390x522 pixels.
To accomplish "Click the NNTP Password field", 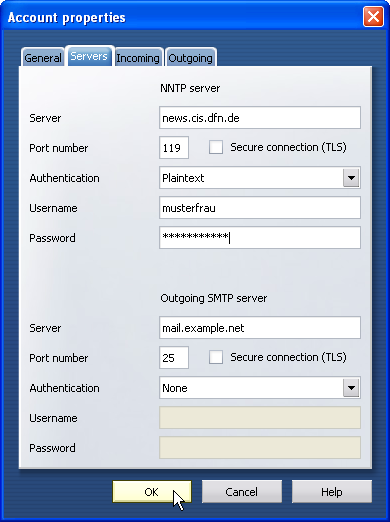I will [x=260, y=238].
